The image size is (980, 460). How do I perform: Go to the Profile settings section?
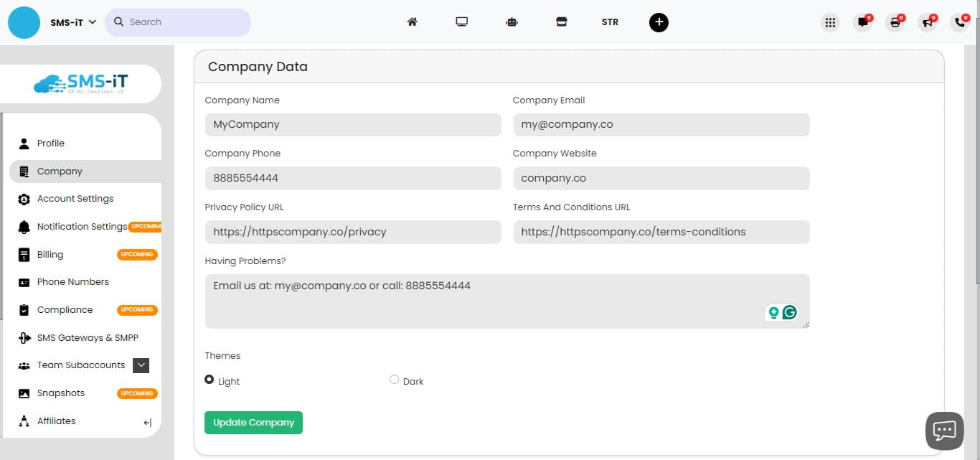50,143
